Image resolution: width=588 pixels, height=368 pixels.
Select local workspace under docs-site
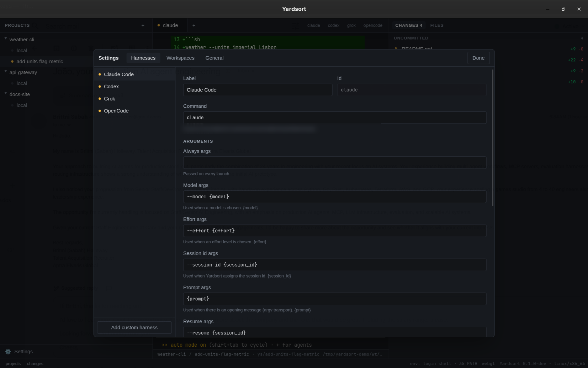pos(22,105)
